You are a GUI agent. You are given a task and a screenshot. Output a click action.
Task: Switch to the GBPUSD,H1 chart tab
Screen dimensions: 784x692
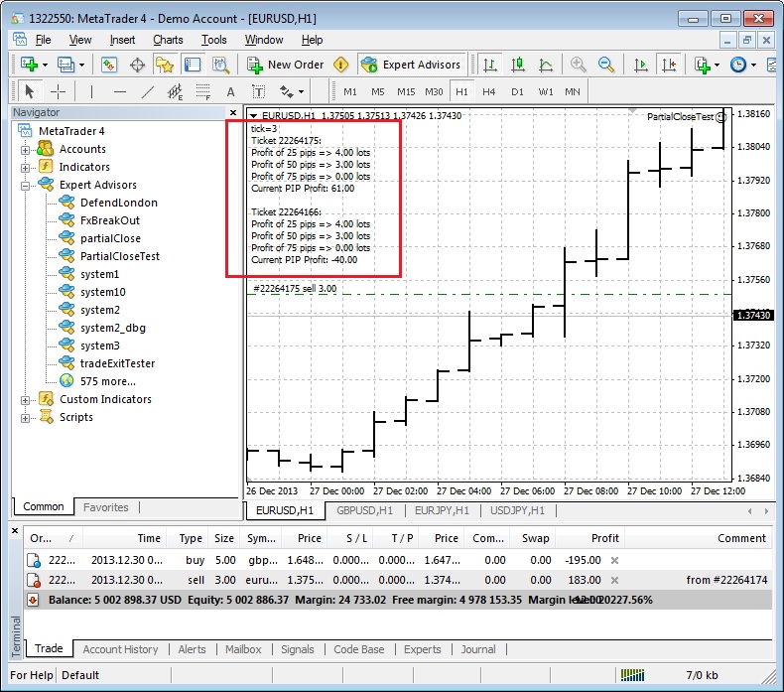click(364, 511)
